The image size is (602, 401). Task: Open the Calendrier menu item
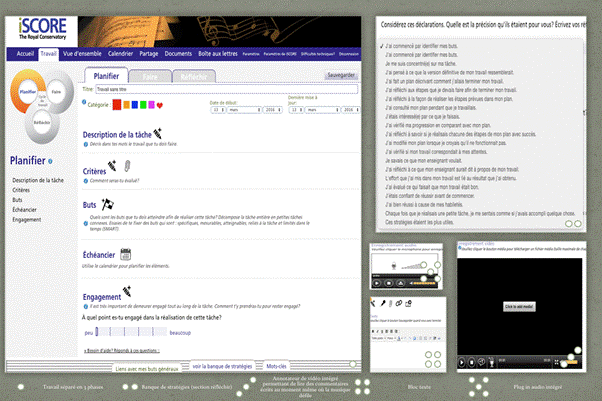click(x=120, y=54)
